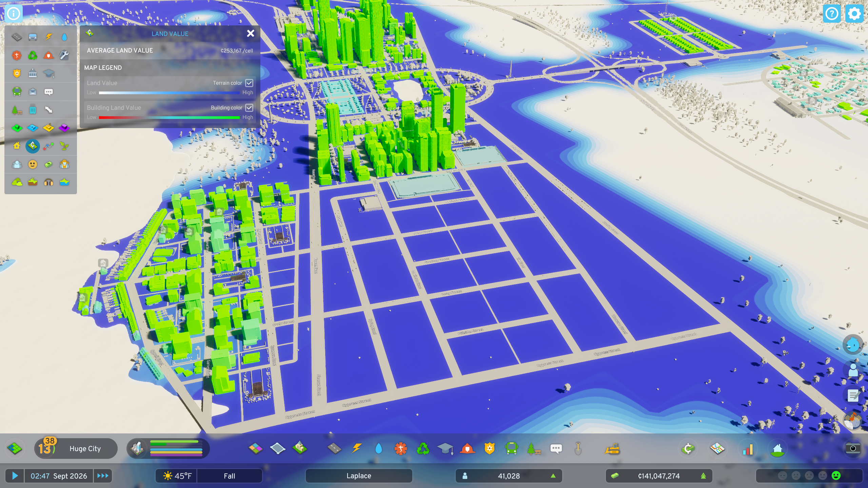Open the Event Journal notepad
Image resolution: width=868 pixels, height=488 pixels.
tap(853, 395)
